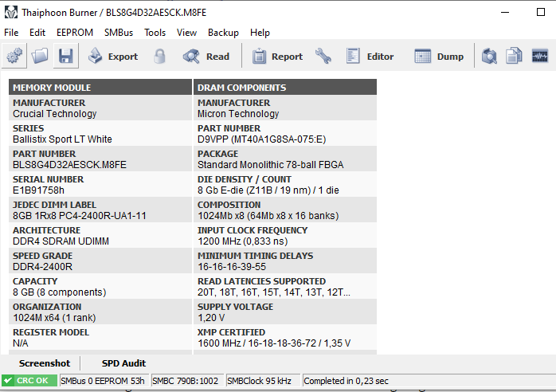The image size is (556, 392).
Task: Click the waveform monitor toolbar icon
Action: (540, 56)
